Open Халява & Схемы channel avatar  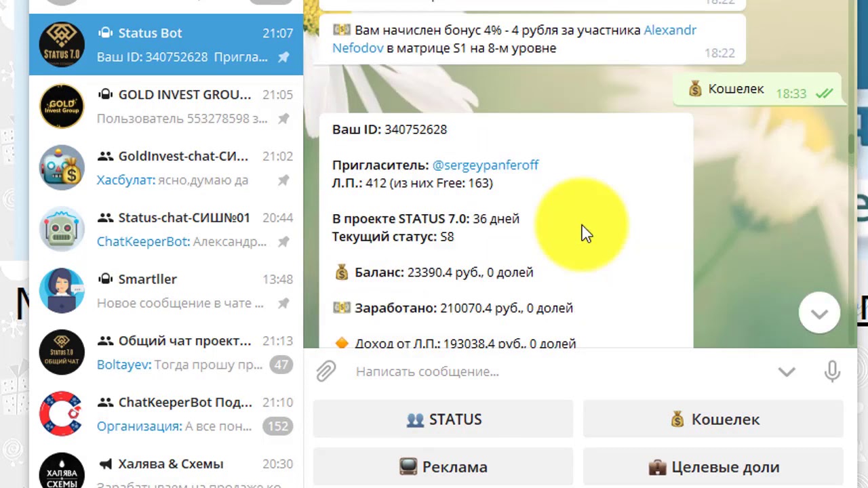tap(62, 470)
